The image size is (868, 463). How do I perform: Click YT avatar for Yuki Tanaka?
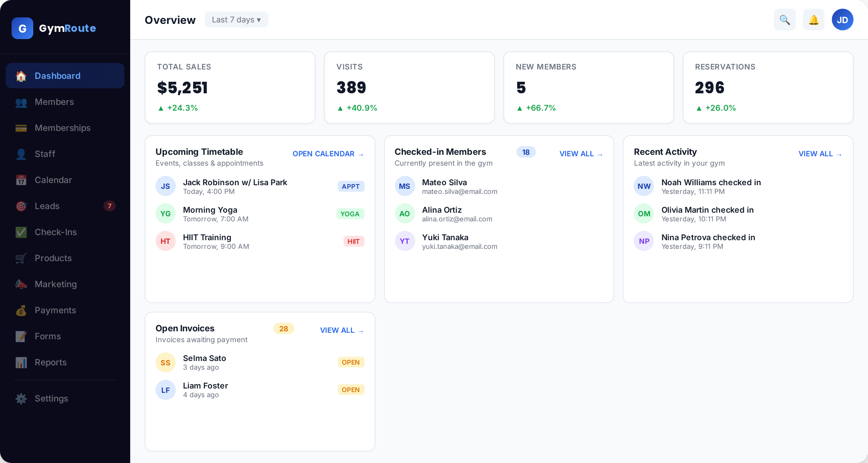[x=405, y=241]
